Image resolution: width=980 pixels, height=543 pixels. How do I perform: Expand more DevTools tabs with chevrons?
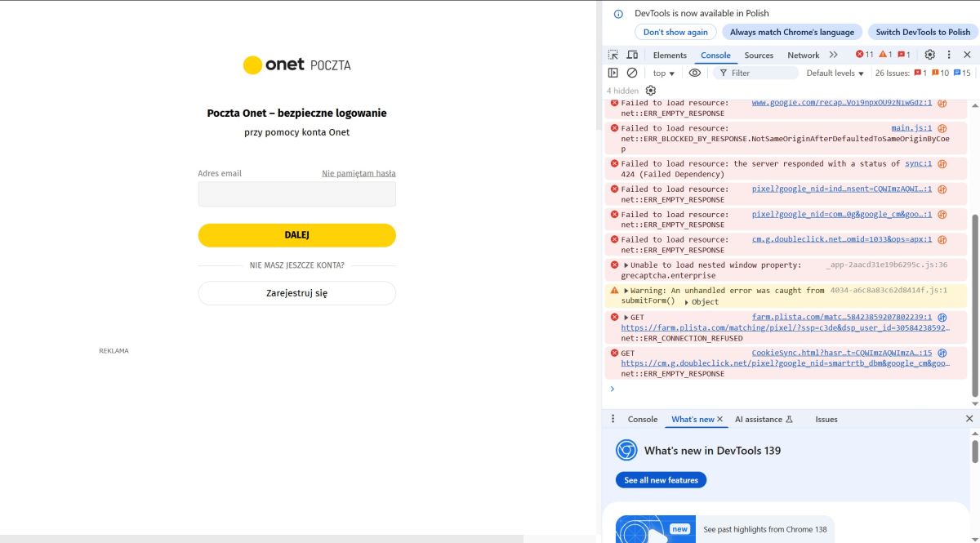[x=833, y=55]
